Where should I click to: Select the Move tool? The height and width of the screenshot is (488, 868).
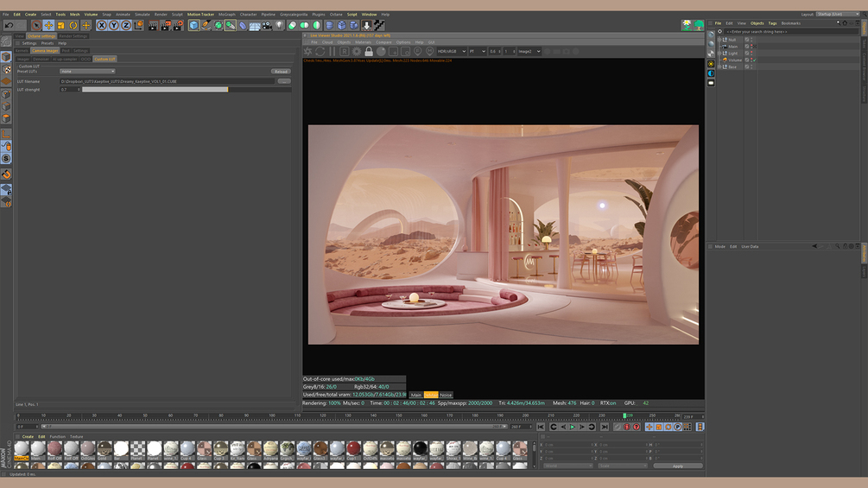48,25
